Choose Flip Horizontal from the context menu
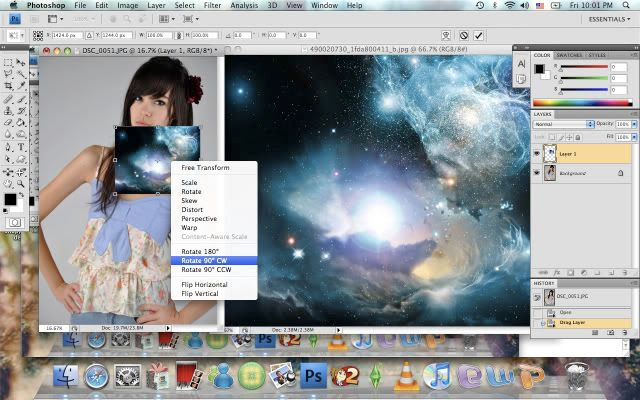 coord(204,285)
